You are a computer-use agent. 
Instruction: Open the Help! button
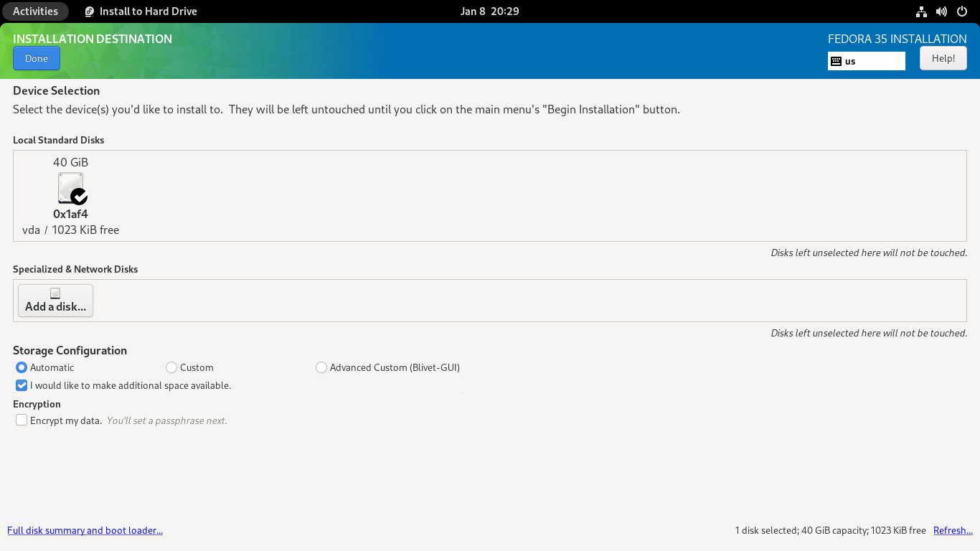[943, 58]
